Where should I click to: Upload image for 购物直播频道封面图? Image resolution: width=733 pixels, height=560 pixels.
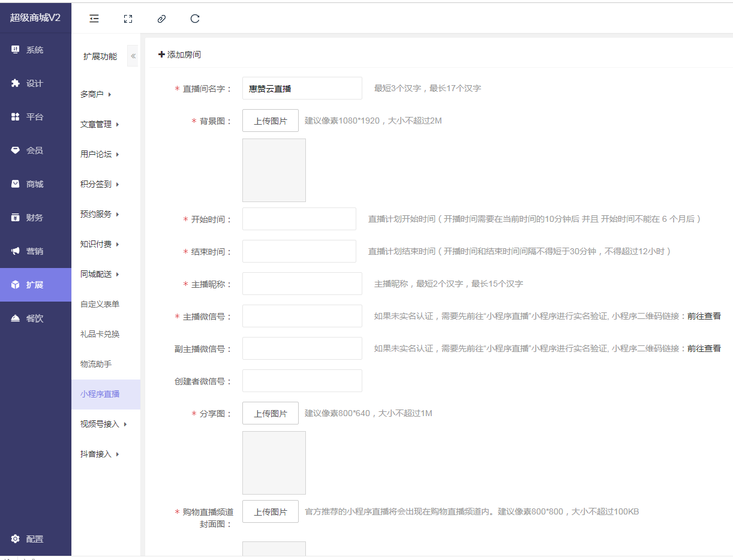click(271, 511)
